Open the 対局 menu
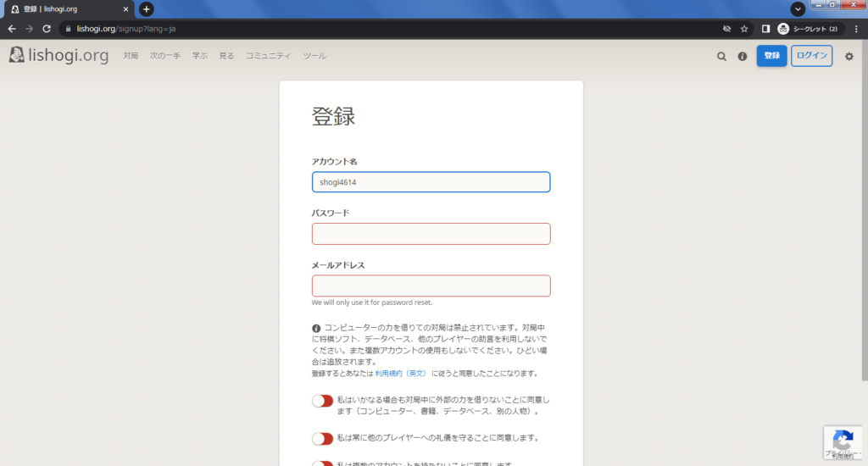Viewport: 868px width, 466px height. pyautogui.click(x=131, y=56)
